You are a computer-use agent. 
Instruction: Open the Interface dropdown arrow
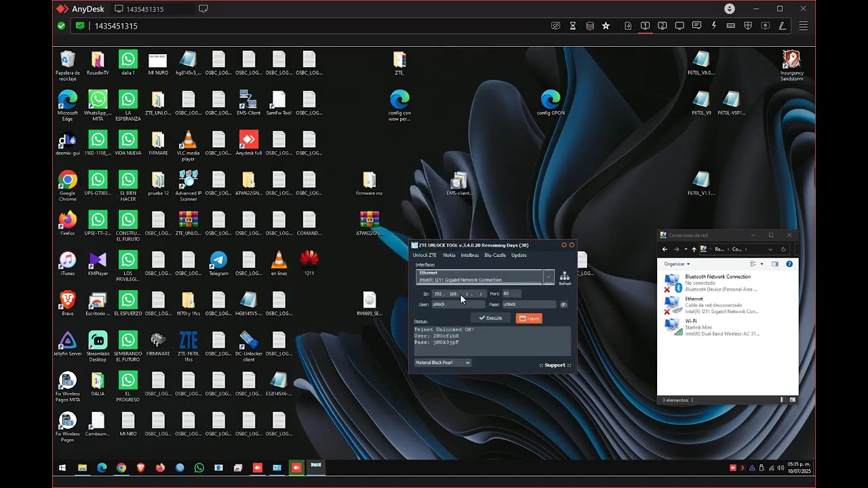549,277
